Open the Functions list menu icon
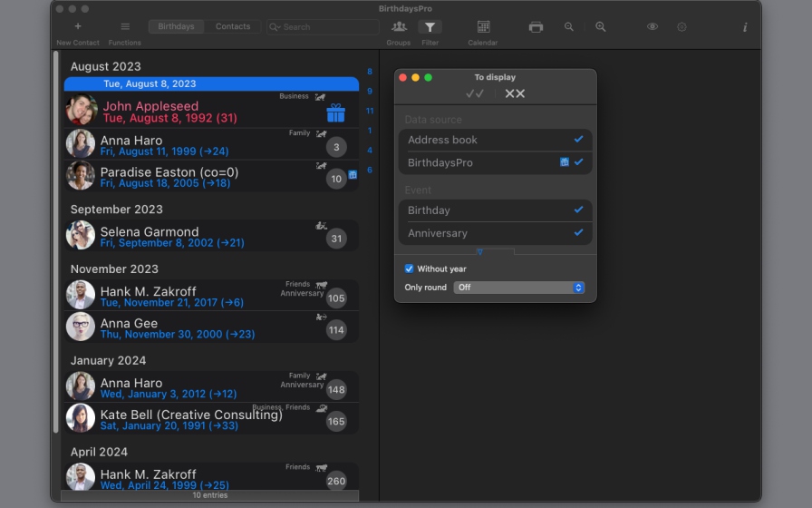The image size is (812, 508). coord(125,26)
